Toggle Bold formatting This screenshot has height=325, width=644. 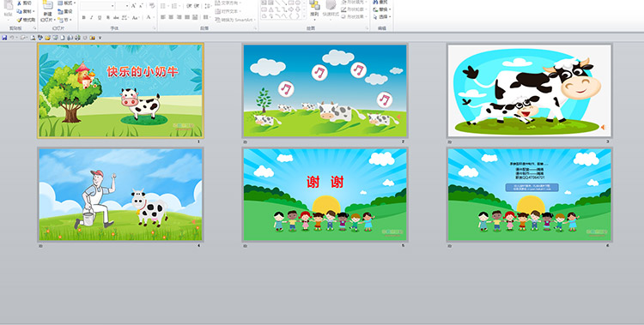pyautogui.click(x=84, y=17)
